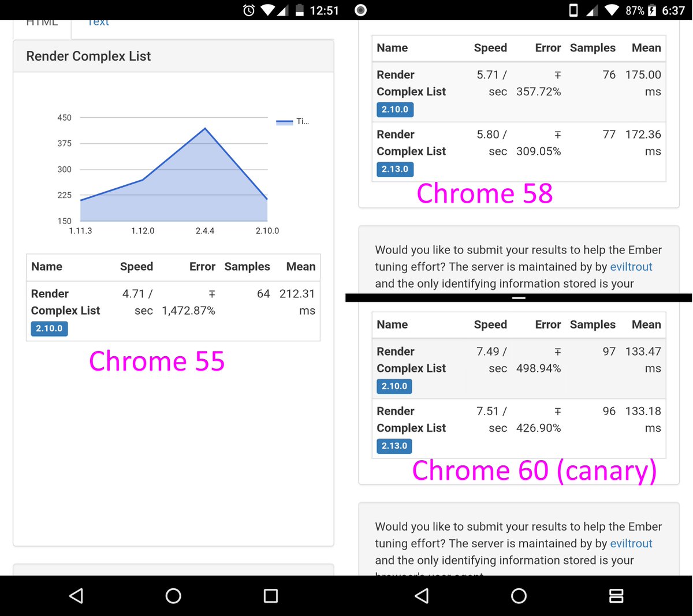Click the 1.12.0 x-axis label
This screenshot has height=616, width=693.
[x=143, y=231]
